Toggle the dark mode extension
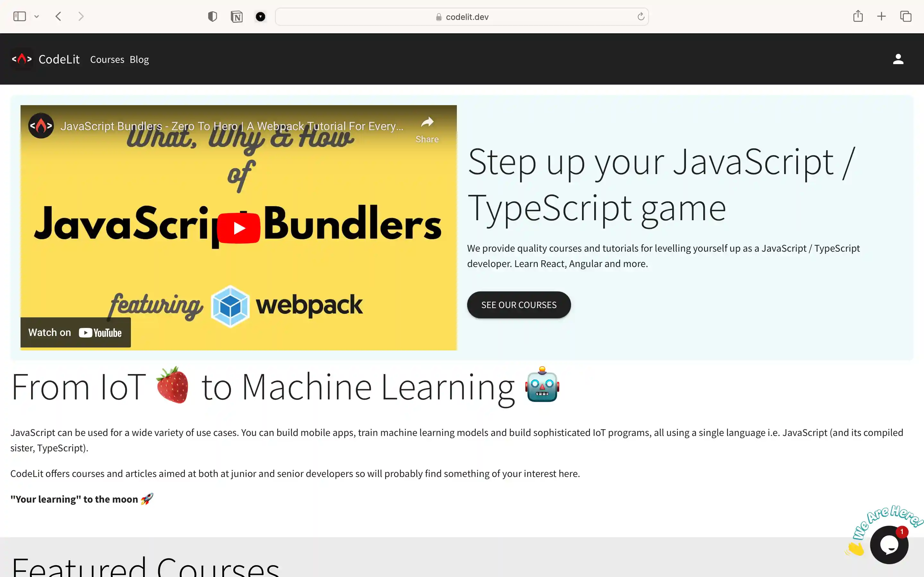 (x=261, y=16)
